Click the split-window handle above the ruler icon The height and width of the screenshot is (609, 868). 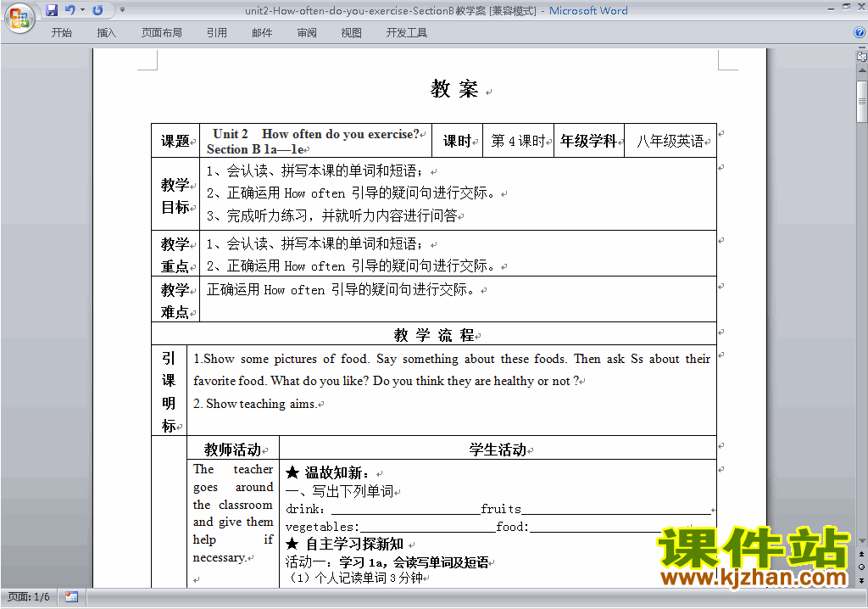(862, 48)
